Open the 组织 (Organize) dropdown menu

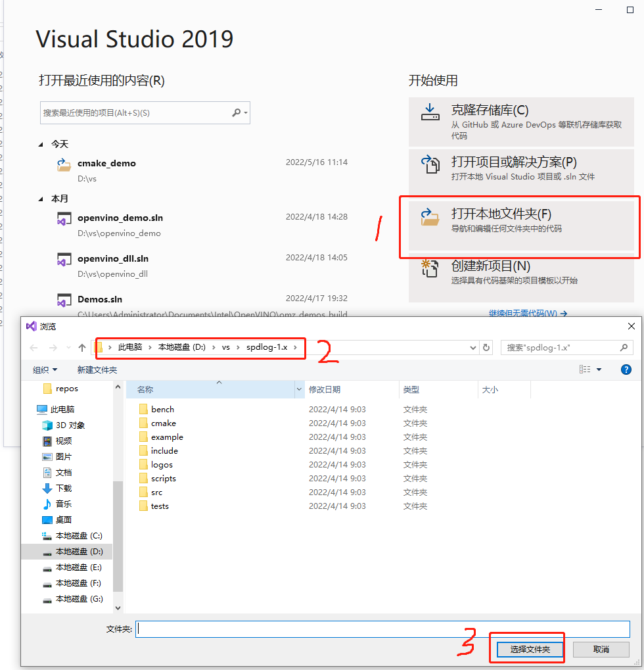pos(45,370)
